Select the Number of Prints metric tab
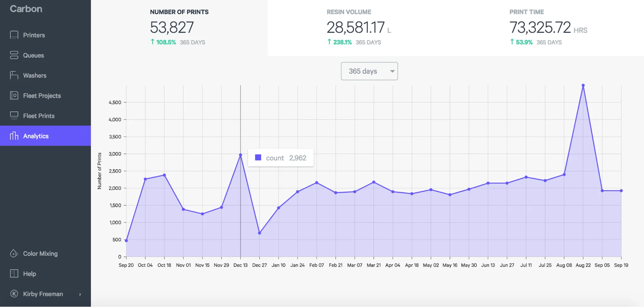This screenshot has height=307, width=644. coord(179,28)
